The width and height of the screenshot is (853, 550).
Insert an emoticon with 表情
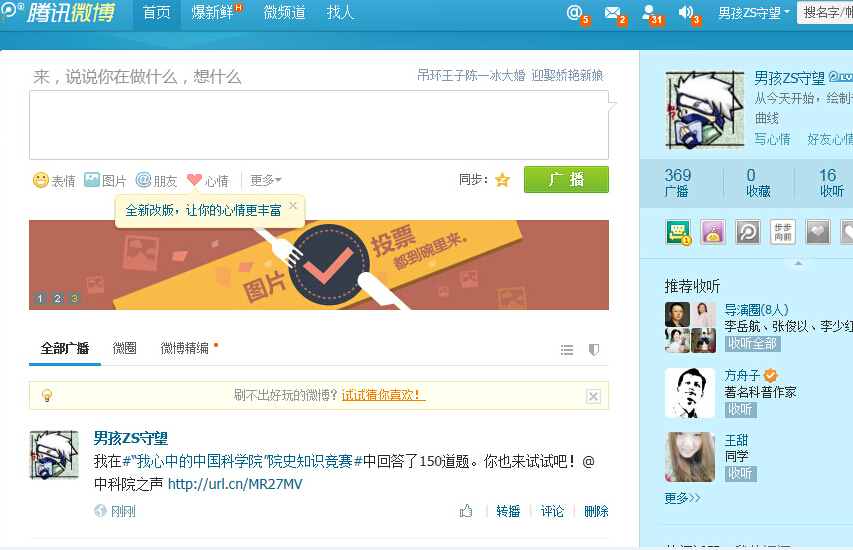pyautogui.click(x=54, y=180)
